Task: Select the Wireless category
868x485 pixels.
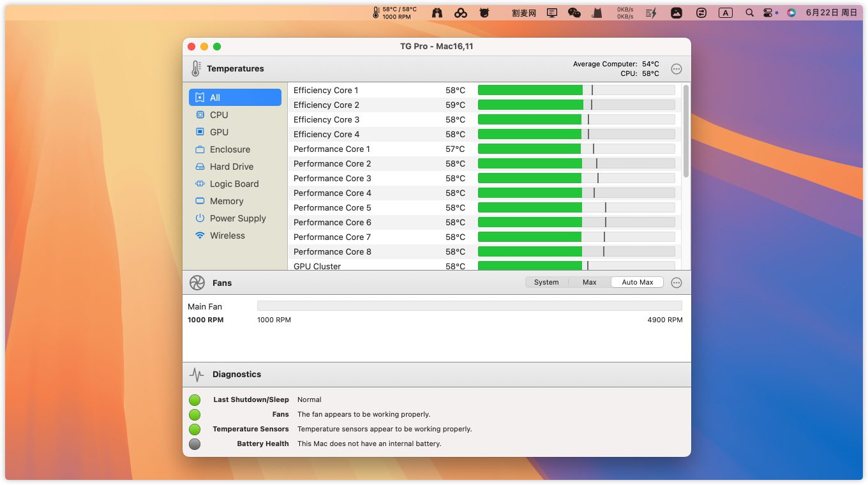Action: tap(235, 235)
